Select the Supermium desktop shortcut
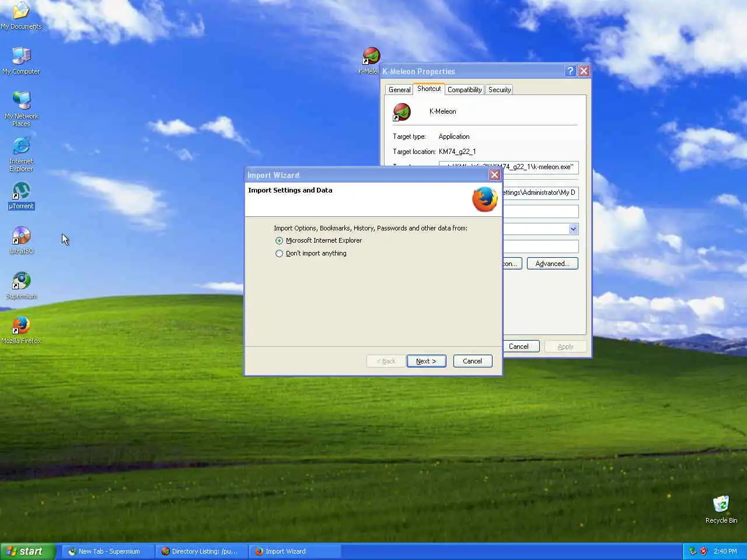747x560 pixels. pos(21,285)
